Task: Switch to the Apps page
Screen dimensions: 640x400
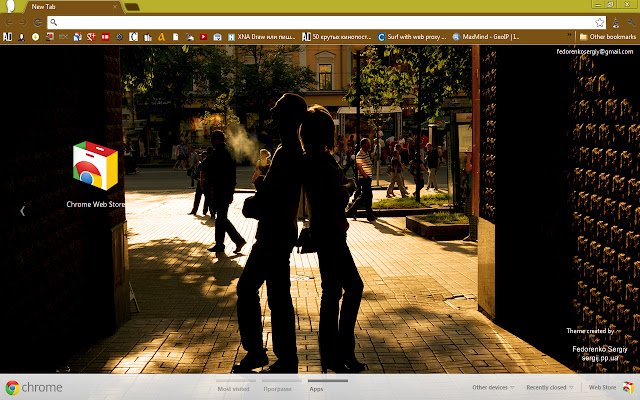Action: click(x=316, y=388)
